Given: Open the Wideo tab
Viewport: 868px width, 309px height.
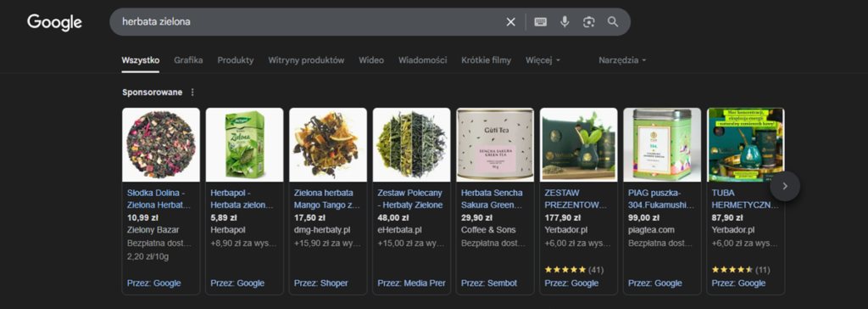Looking at the screenshot, I should click(x=371, y=60).
